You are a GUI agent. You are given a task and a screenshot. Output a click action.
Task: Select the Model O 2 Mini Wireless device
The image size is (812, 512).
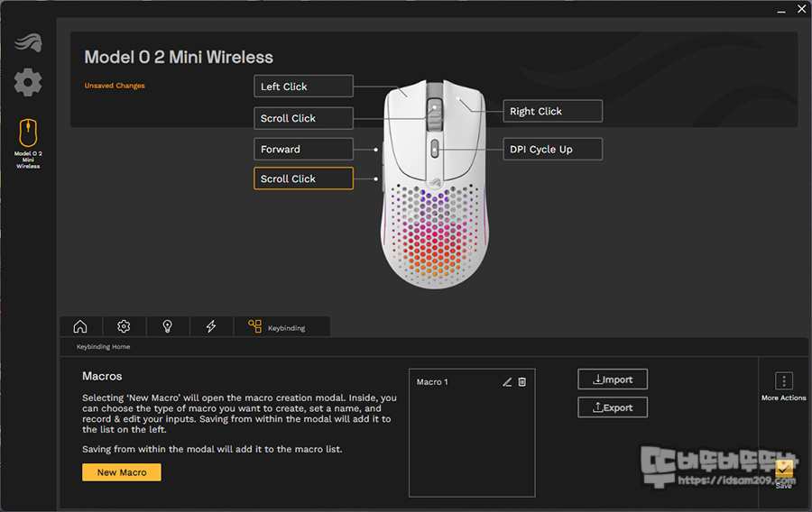[28, 143]
